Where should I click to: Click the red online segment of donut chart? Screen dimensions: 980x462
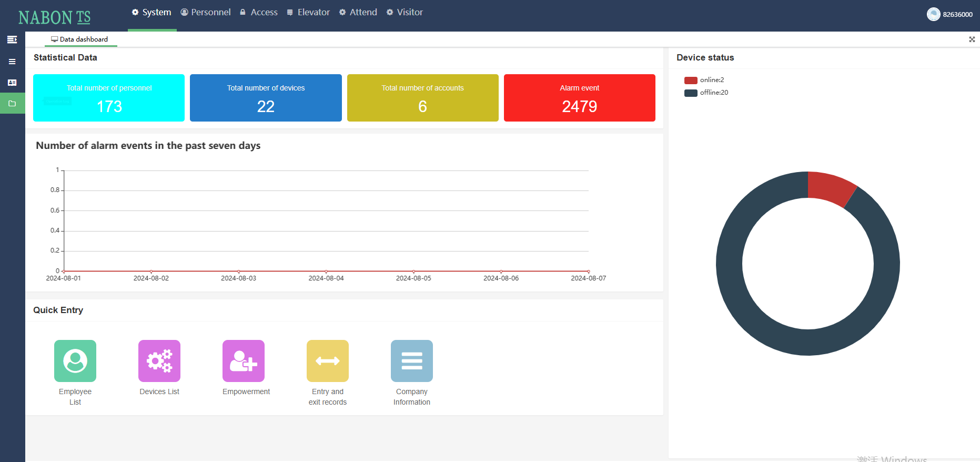[829, 188]
